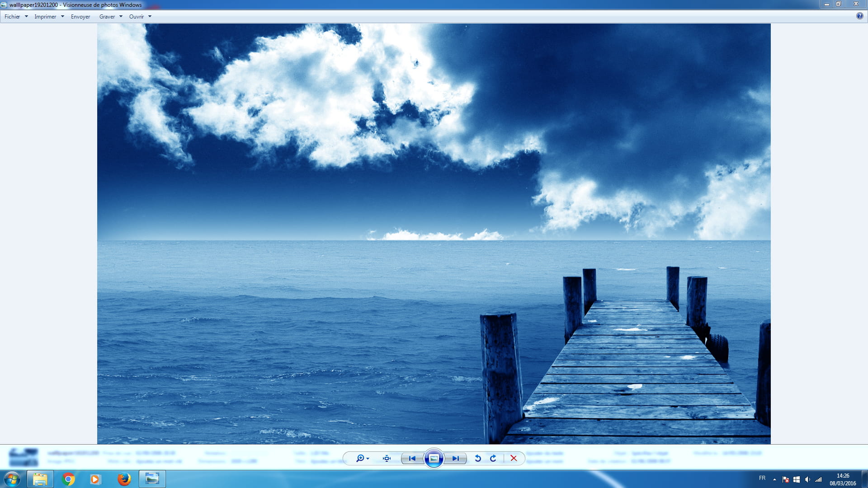Viewport: 868px width, 488px height.
Task: Open Firefox from the taskbar
Action: pyautogui.click(x=124, y=479)
